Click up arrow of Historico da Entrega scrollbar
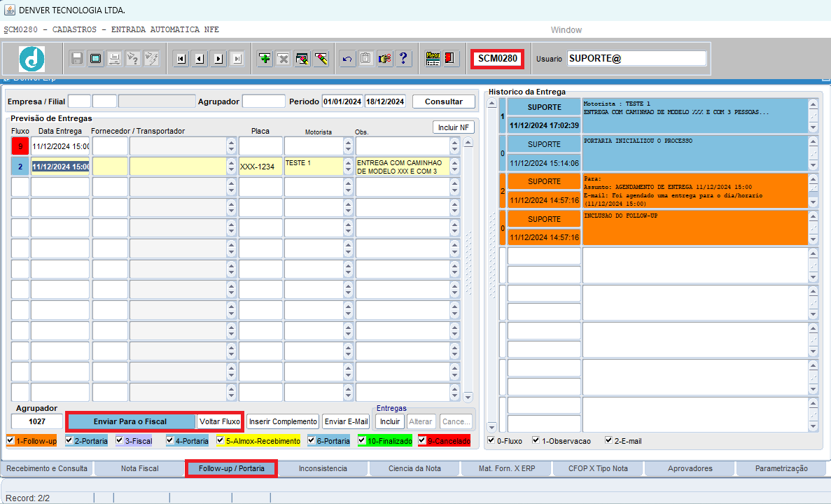 pyautogui.click(x=491, y=104)
